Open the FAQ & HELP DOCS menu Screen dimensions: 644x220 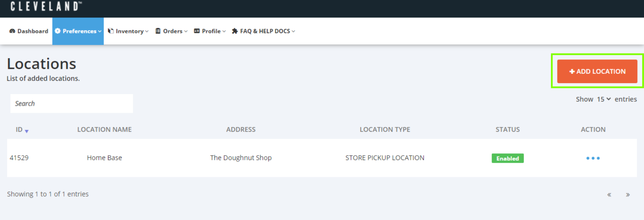click(264, 31)
